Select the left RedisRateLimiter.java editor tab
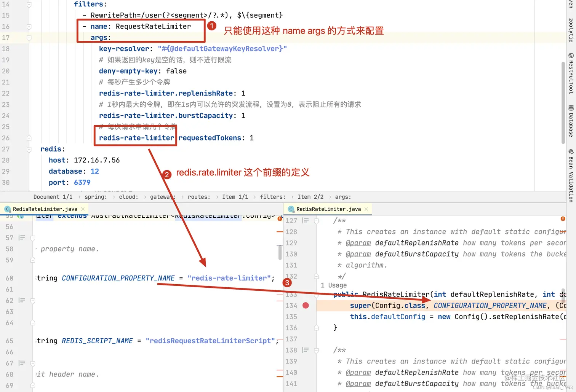The width and height of the screenshot is (576, 392). [x=45, y=209]
